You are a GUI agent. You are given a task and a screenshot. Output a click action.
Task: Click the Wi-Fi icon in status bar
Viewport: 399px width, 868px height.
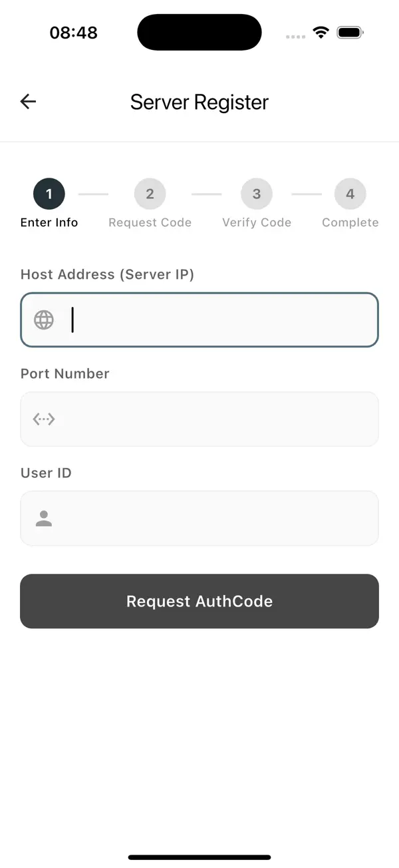pos(321,32)
